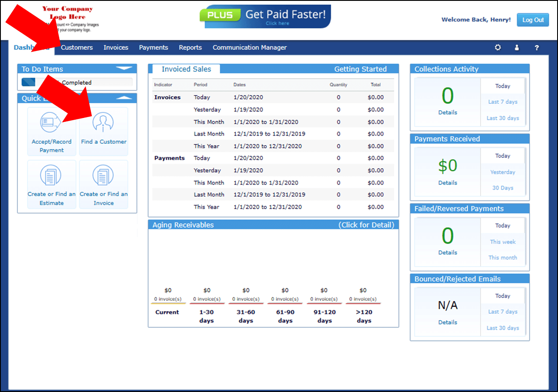Collapse the Quick Links panel arrow
The width and height of the screenshot is (558, 392).
[x=124, y=98]
